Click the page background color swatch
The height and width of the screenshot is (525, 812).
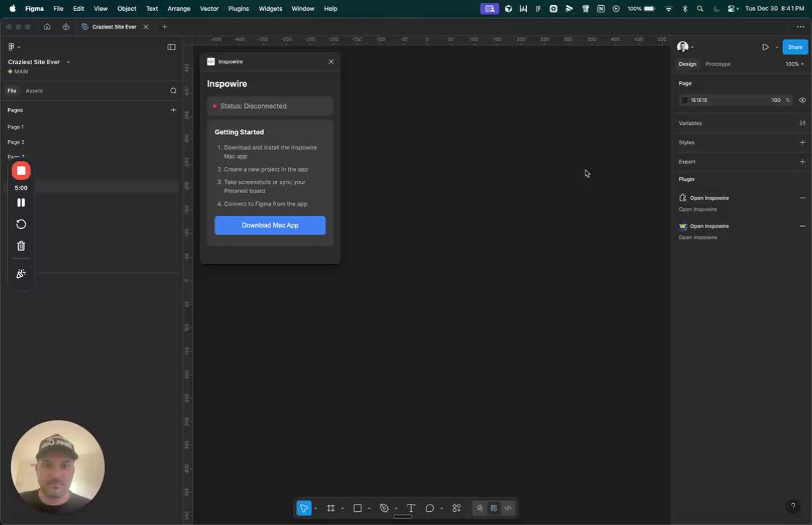pyautogui.click(x=684, y=100)
